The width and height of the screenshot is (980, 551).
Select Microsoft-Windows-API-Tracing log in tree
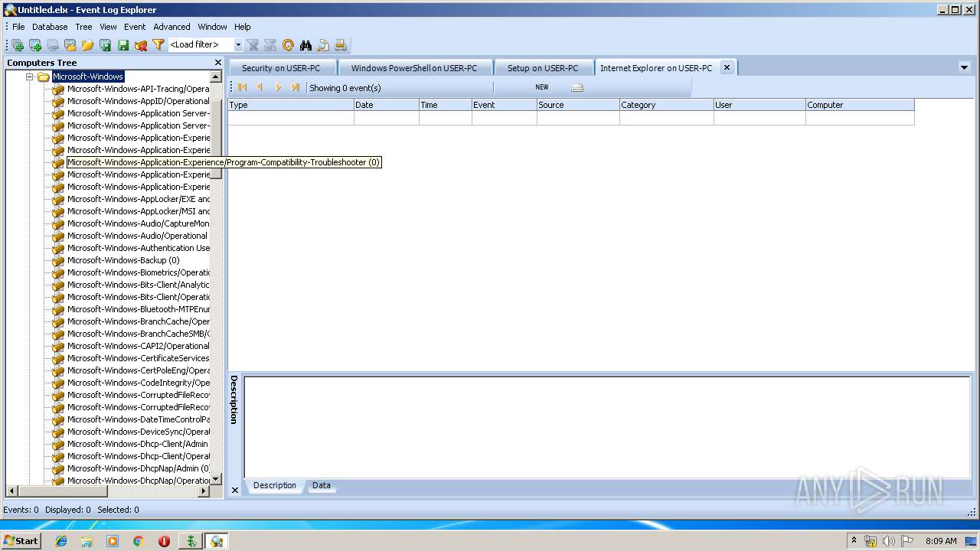coord(138,89)
